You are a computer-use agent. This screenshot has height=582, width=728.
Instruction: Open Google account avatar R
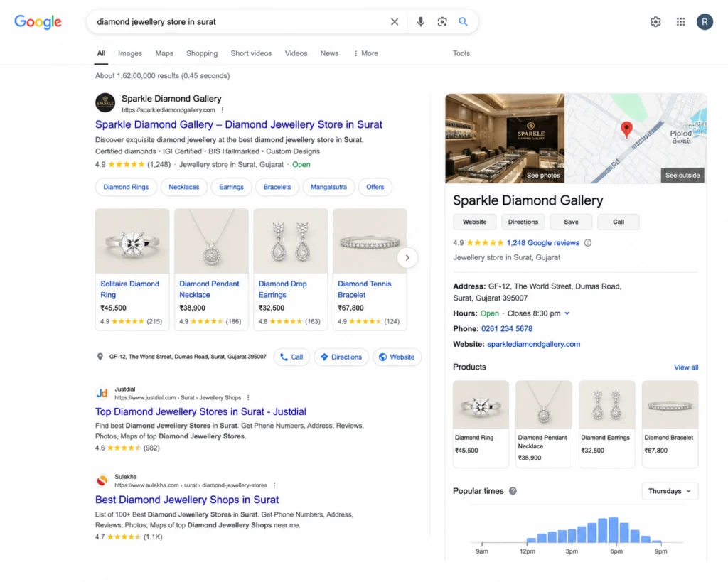(x=705, y=22)
